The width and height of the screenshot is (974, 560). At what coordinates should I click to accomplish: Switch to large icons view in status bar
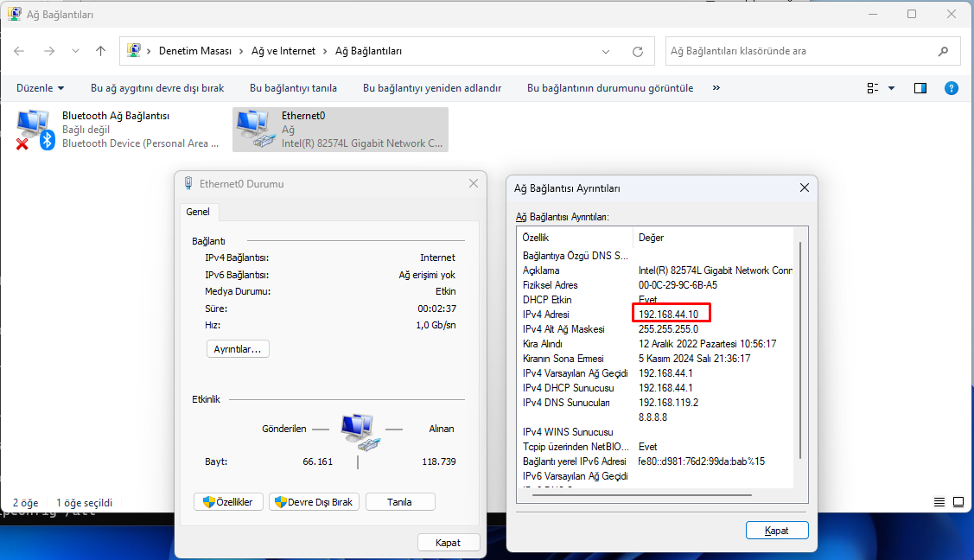click(x=958, y=501)
